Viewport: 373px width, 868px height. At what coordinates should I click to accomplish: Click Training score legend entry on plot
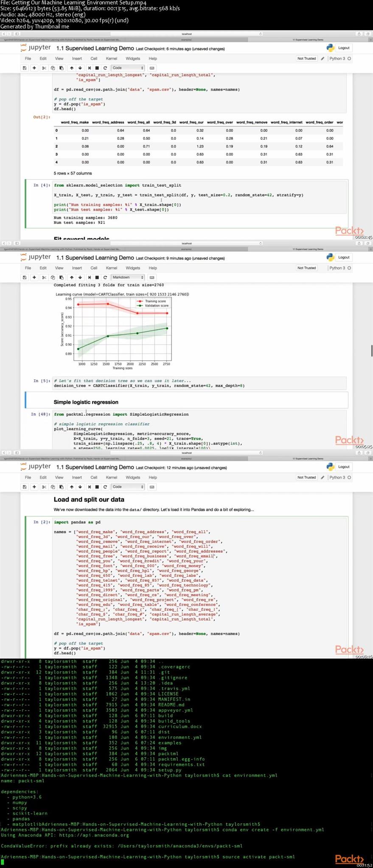pyautogui.click(x=152, y=301)
